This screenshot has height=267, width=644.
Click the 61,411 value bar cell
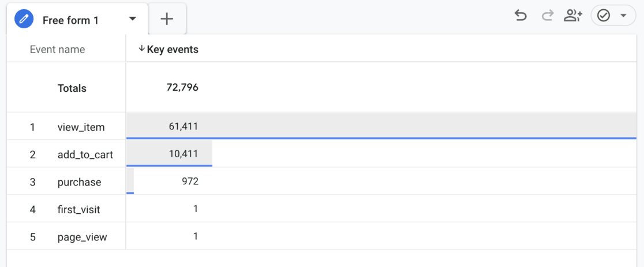point(183,126)
